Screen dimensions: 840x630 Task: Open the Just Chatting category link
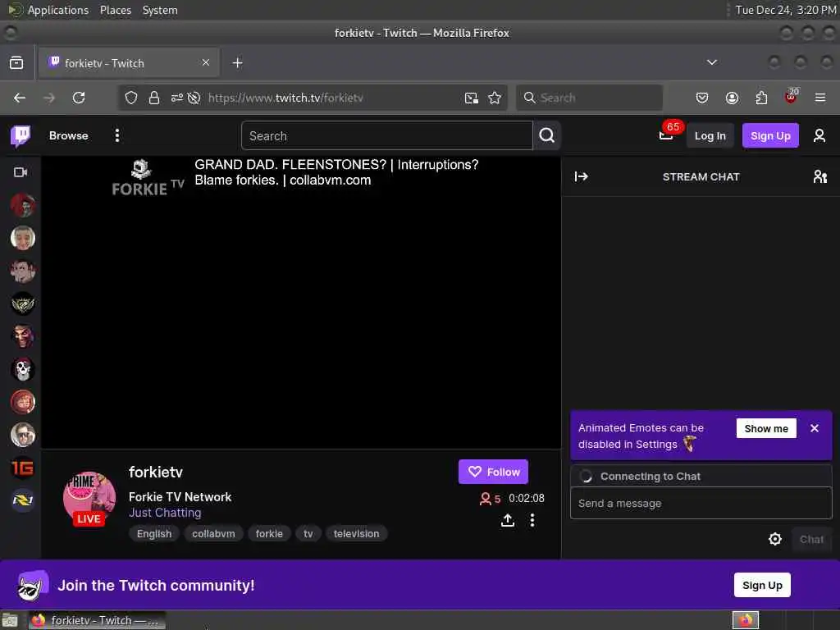pyautogui.click(x=165, y=513)
